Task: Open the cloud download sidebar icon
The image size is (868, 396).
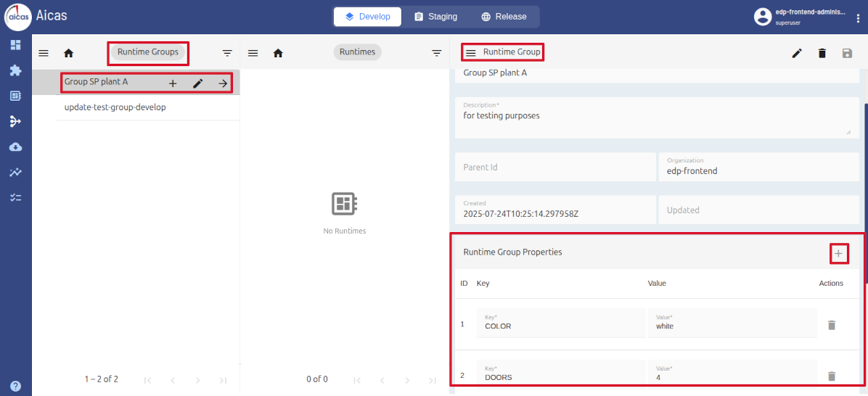Action: pos(15,147)
